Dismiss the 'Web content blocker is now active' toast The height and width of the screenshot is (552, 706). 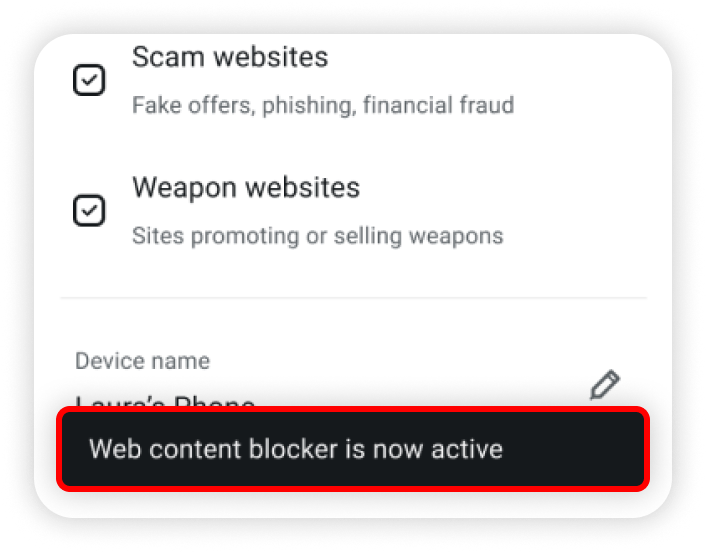[x=353, y=449]
